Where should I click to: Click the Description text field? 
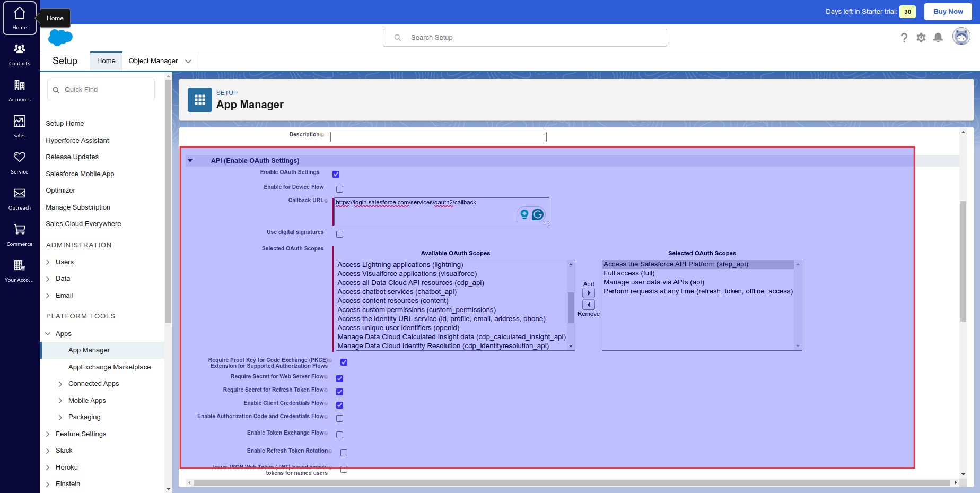tap(438, 137)
